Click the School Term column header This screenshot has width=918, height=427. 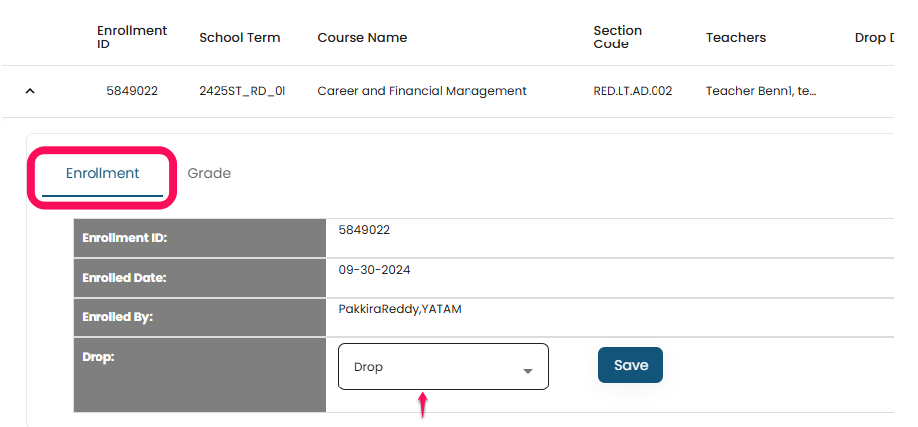click(x=240, y=38)
